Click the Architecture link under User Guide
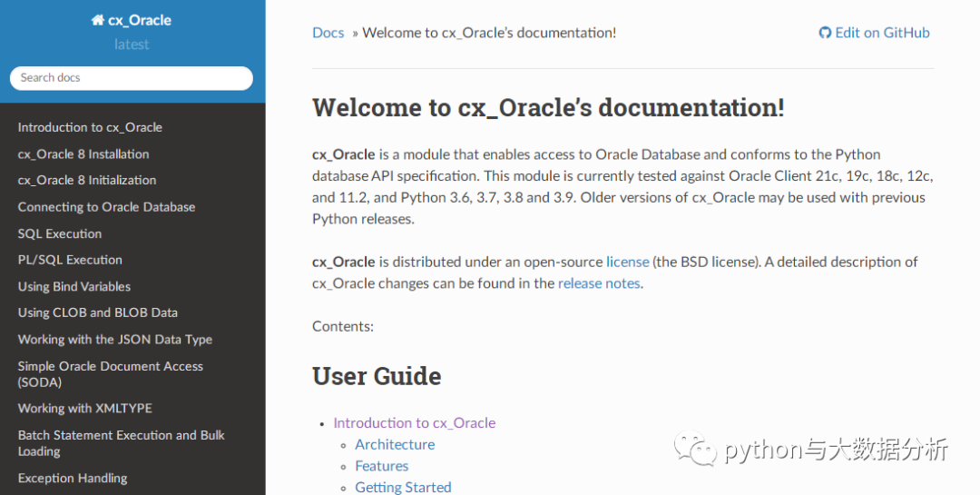This screenshot has width=980, height=495. pos(395,444)
